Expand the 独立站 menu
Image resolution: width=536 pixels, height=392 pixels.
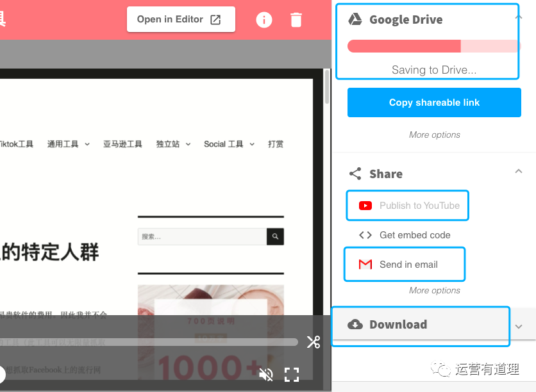pos(173,144)
